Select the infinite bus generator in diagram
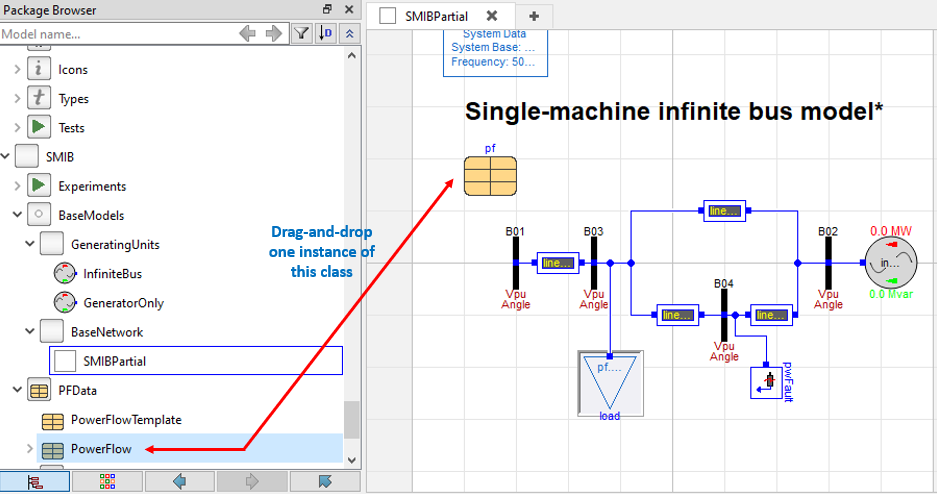 (x=888, y=263)
